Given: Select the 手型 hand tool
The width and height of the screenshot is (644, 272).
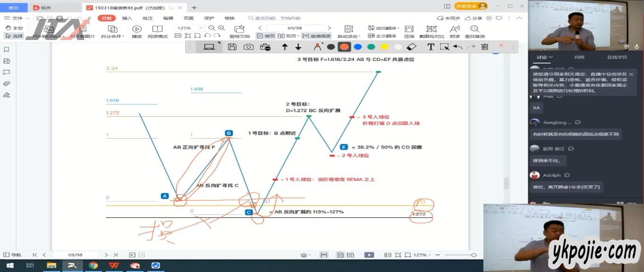Looking at the screenshot, I should (14, 28).
